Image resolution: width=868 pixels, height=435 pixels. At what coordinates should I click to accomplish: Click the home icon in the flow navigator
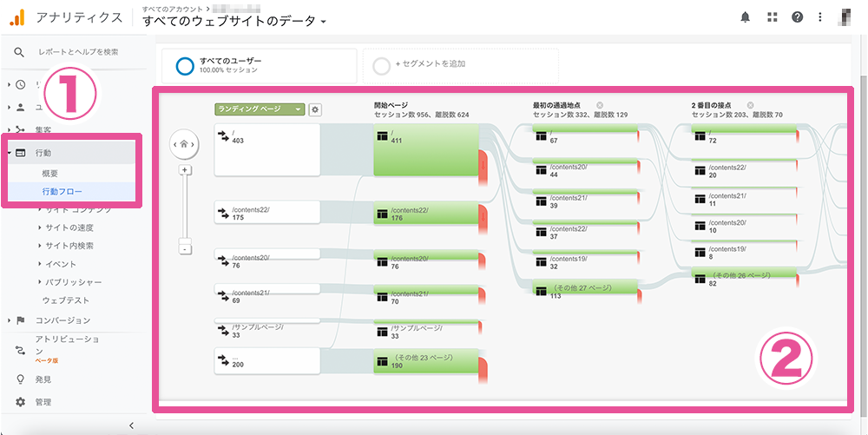tap(184, 144)
